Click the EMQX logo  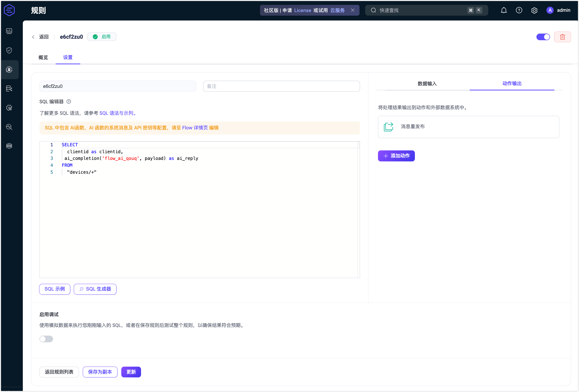tap(9, 10)
